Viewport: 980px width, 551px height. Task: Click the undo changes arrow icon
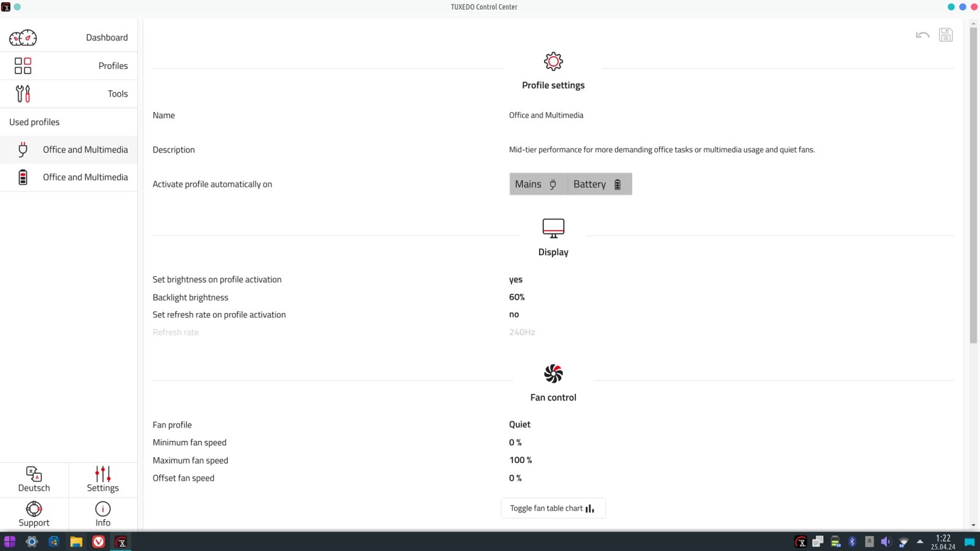922,35
